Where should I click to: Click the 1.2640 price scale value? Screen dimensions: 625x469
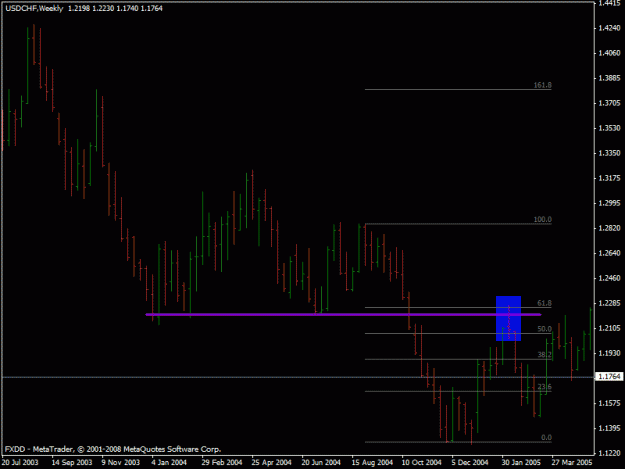click(609, 253)
